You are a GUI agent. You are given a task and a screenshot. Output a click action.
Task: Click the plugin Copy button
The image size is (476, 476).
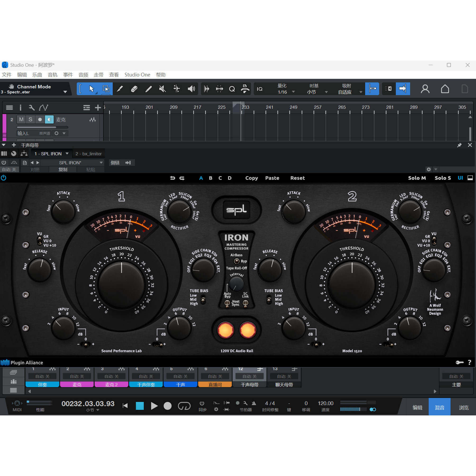click(251, 178)
